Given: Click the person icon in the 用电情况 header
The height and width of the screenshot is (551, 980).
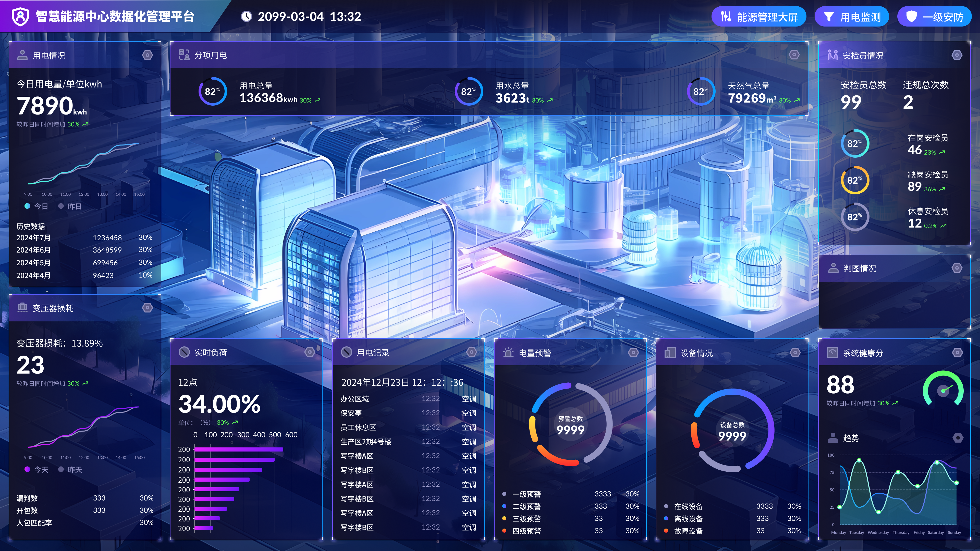Looking at the screenshot, I should [x=22, y=55].
